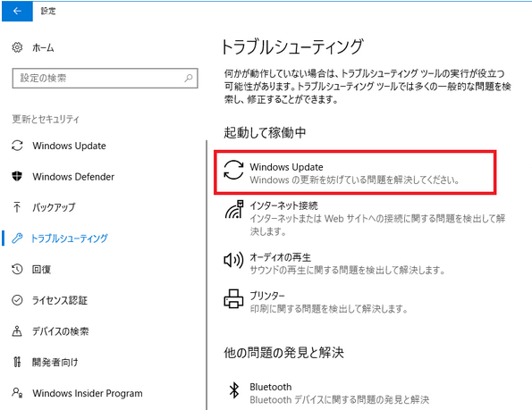
Task: Click the Windows の更新を妨げている description text
Action: click(x=355, y=180)
